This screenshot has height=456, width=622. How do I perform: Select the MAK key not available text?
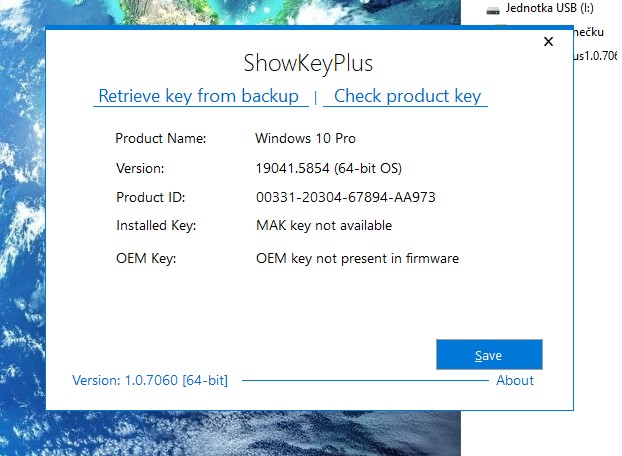click(x=324, y=225)
